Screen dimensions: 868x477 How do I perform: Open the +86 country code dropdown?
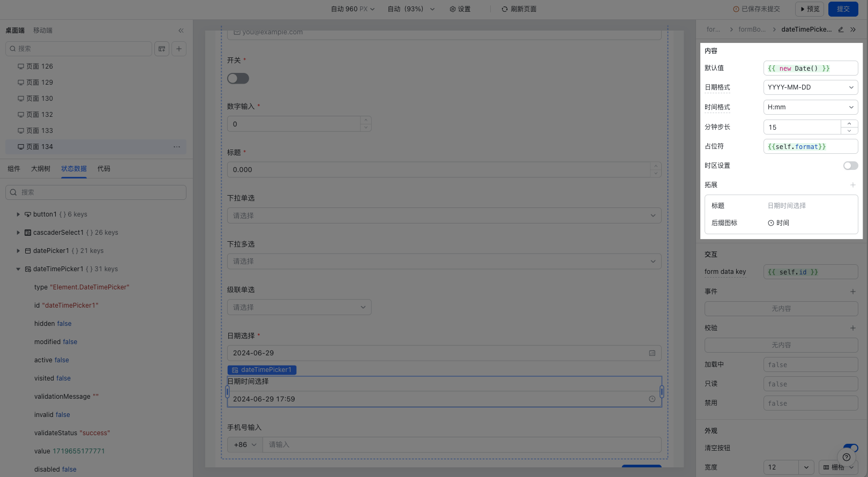pos(245,445)
